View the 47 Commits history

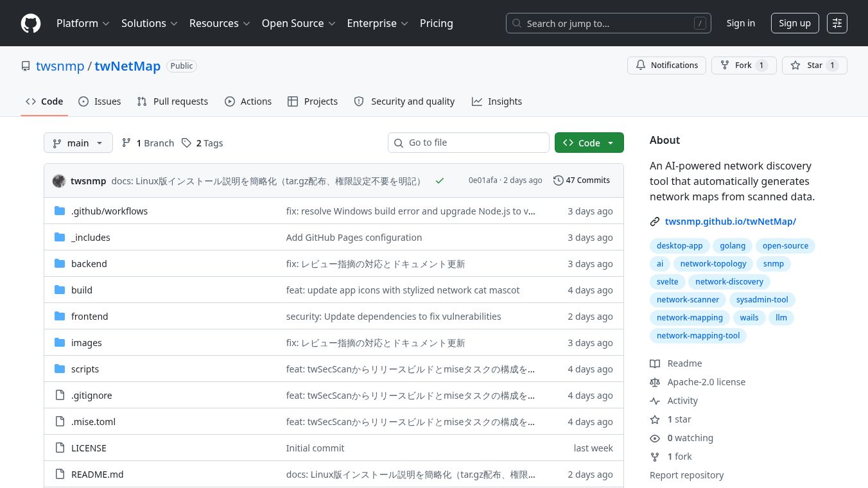point(582,180)
